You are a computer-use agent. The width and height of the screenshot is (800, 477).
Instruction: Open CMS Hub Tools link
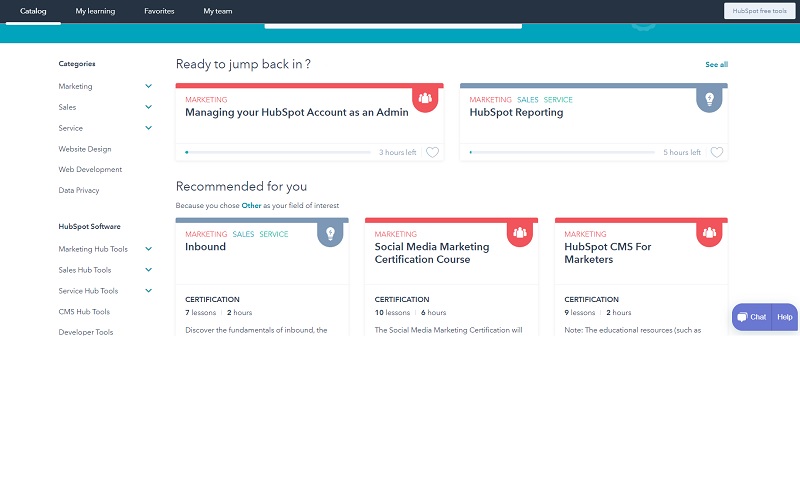pos(84,312)
